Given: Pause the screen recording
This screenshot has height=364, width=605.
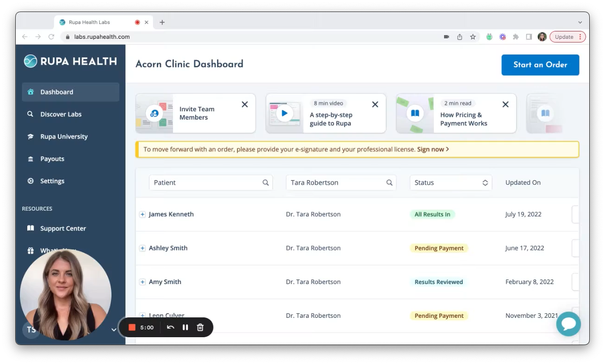Looking at the screenshot, I should (x=185, y=328).
